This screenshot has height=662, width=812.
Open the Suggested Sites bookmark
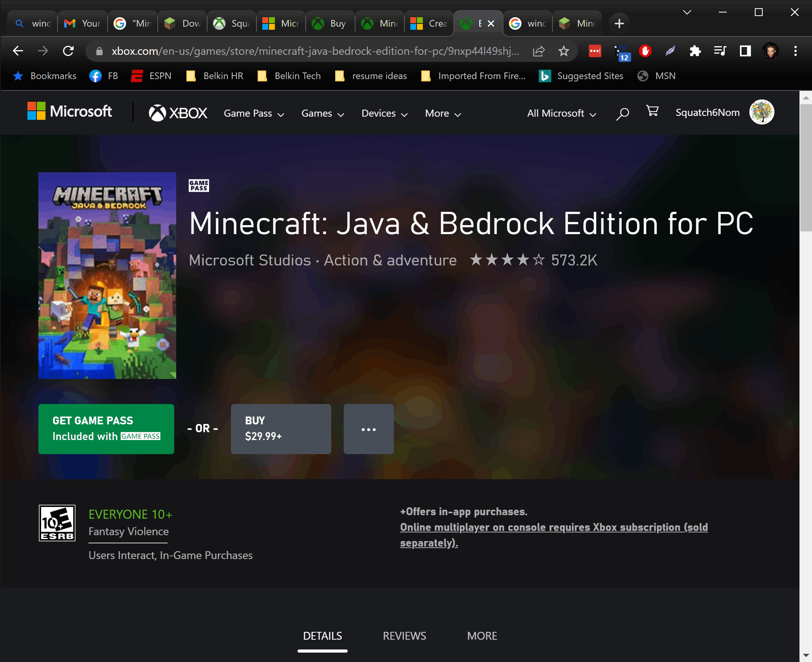coord(581,76)
